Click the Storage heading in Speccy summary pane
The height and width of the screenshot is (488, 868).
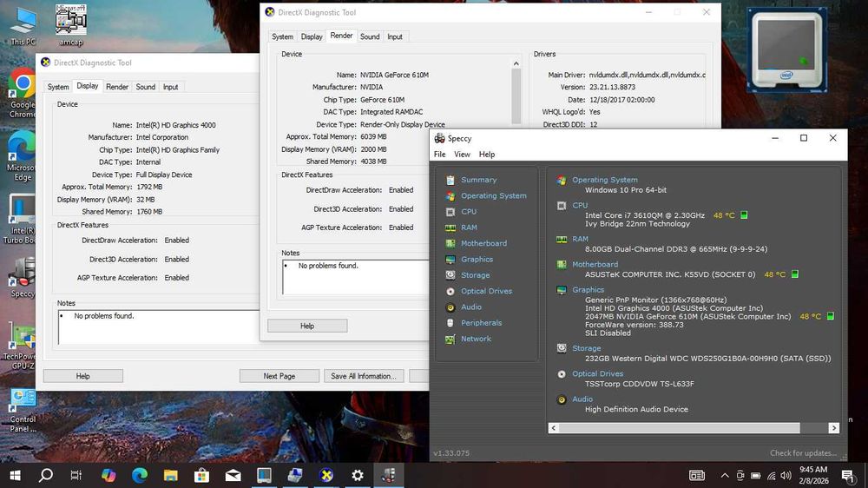click(x=586, y=348)
